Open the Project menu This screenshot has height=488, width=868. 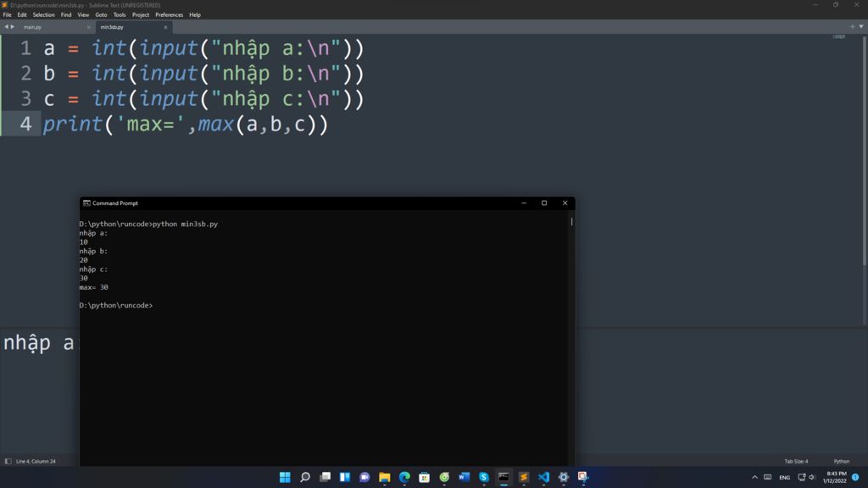141,15
